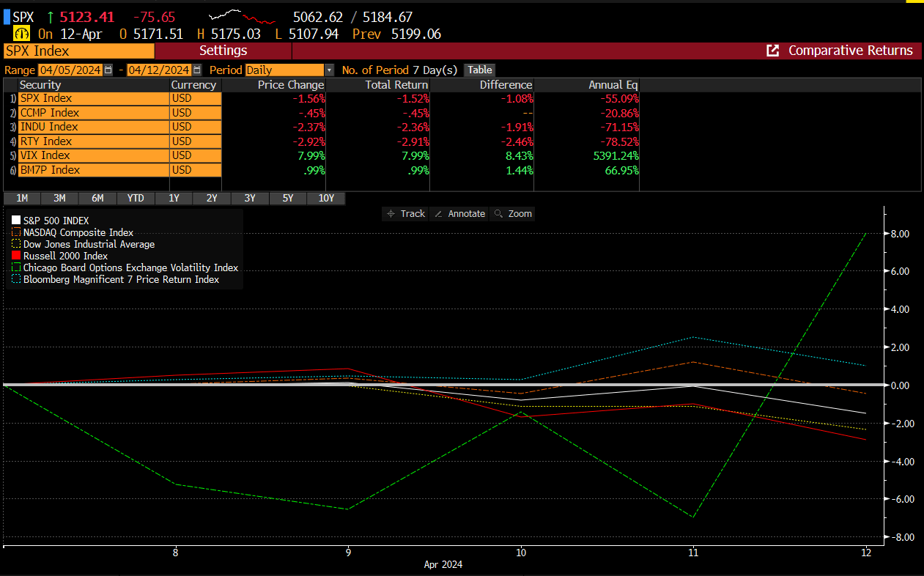
Task: Switch the chart to the 6M range
Action: [97, 198]
